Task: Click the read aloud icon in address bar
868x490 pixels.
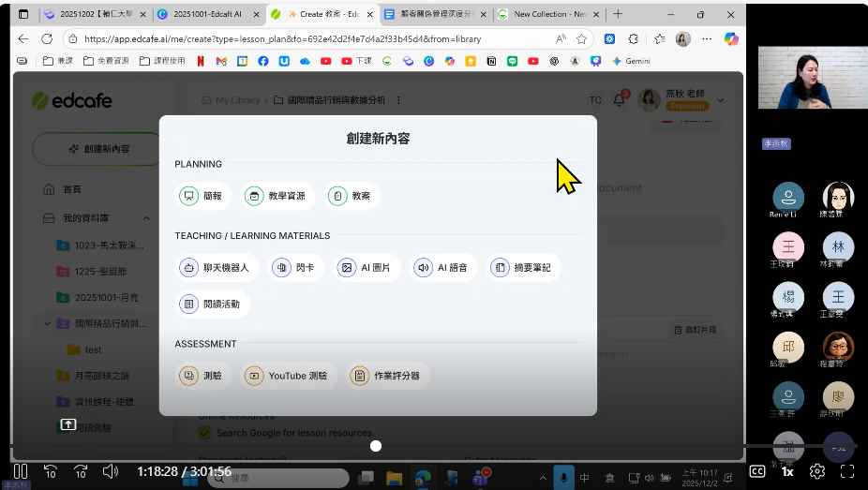Action: 561,38
